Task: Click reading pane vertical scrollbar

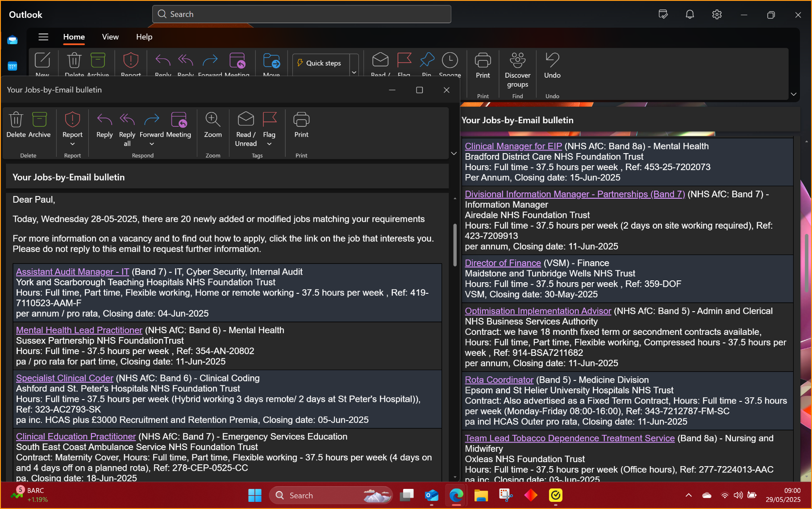Action: pos(806,263)
